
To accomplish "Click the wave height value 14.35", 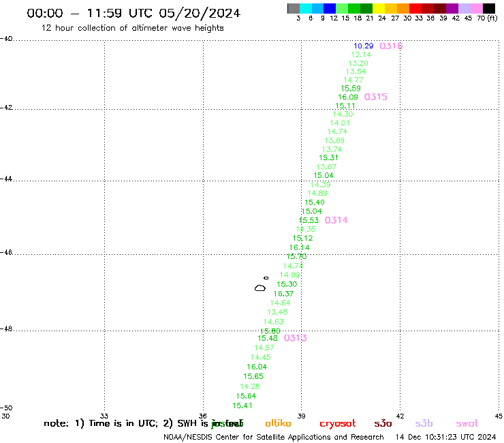I will pyautogui.click(x=306, y=229).
